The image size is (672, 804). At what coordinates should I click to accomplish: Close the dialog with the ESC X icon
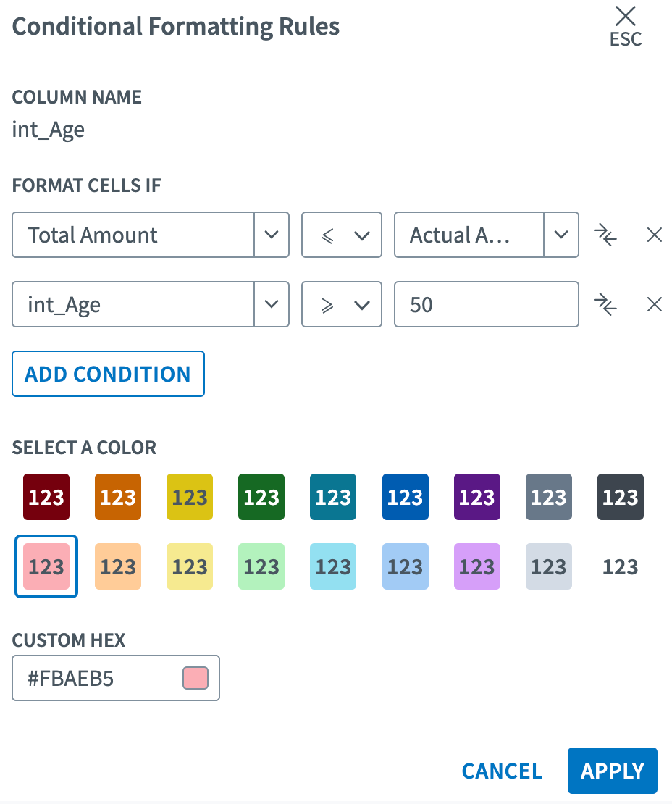[625, 16]
